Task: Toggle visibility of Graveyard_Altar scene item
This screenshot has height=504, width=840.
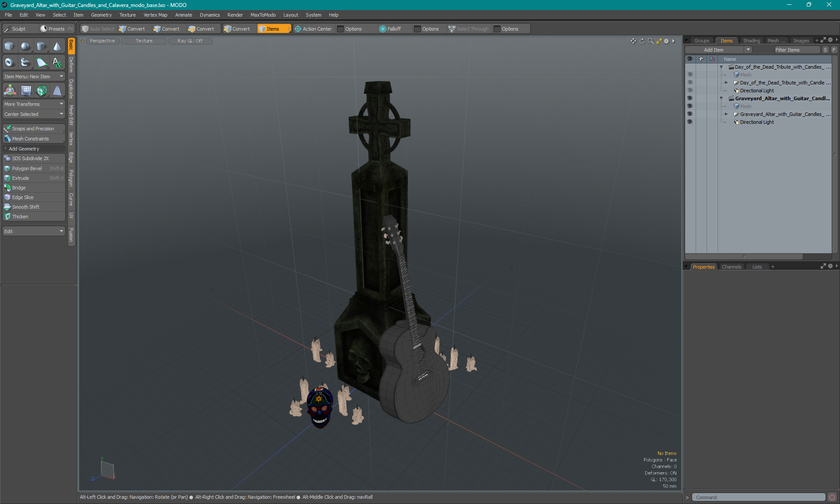Action: (x=690, y=98)
